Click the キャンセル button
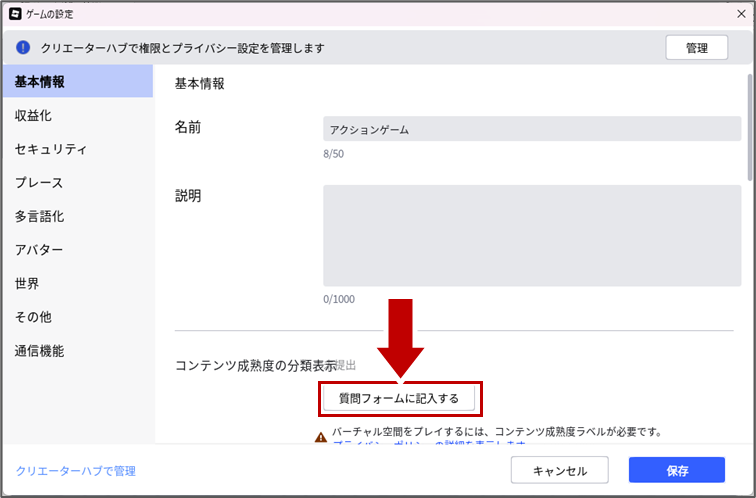The image size is (756, 498). coord(559,470)
